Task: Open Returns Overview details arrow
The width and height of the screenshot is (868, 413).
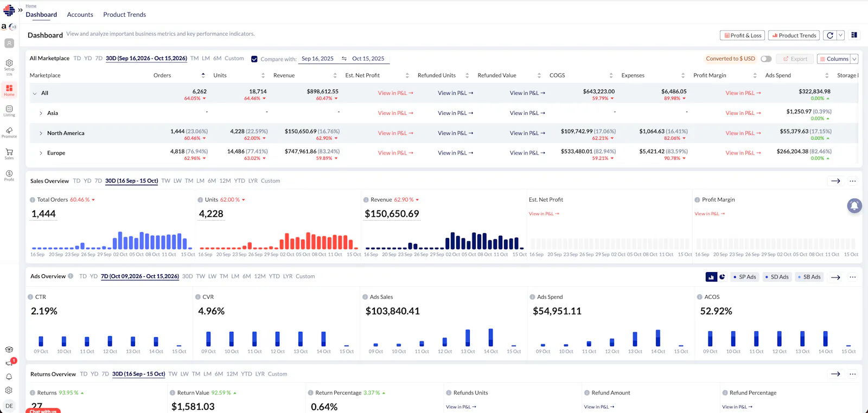Action: coord(835,374)
